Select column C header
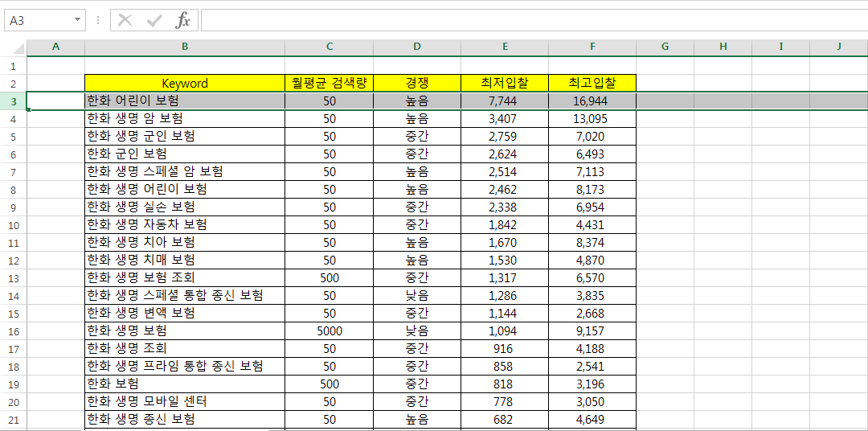 (330, 47)
